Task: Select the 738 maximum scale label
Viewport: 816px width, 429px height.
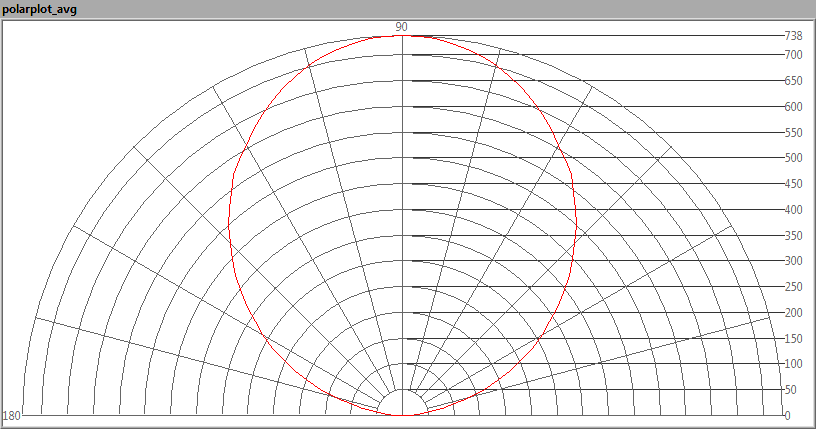Action: [x=793, y=36]
